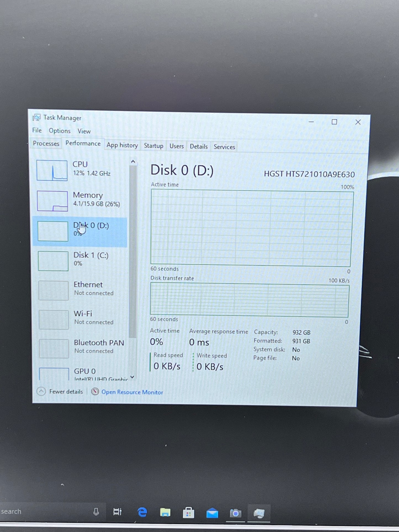Viewport: 399px width, 532px height.
Task: Switch to the Processes tab
Action: [x=46, y=144]
